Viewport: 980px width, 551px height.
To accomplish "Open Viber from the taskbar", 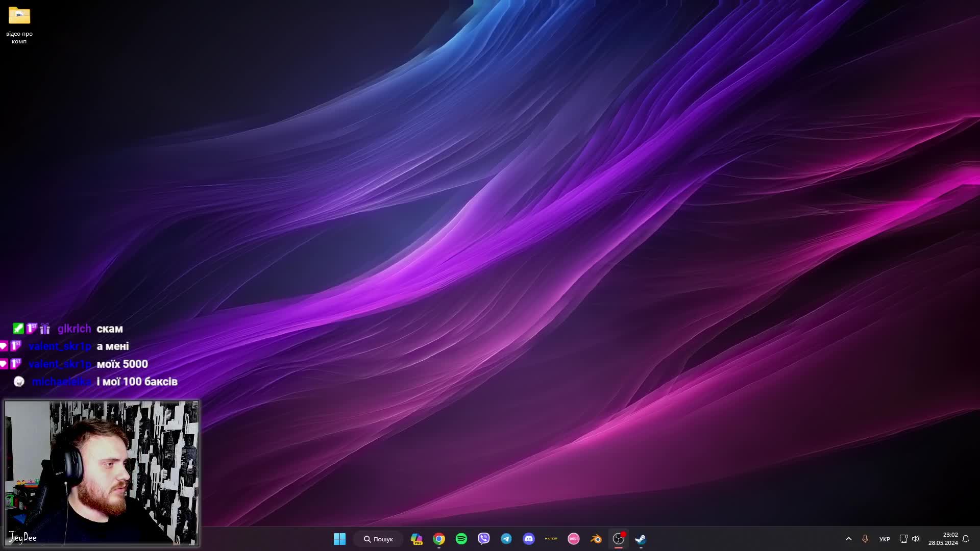I will click(x=484, y=539).
